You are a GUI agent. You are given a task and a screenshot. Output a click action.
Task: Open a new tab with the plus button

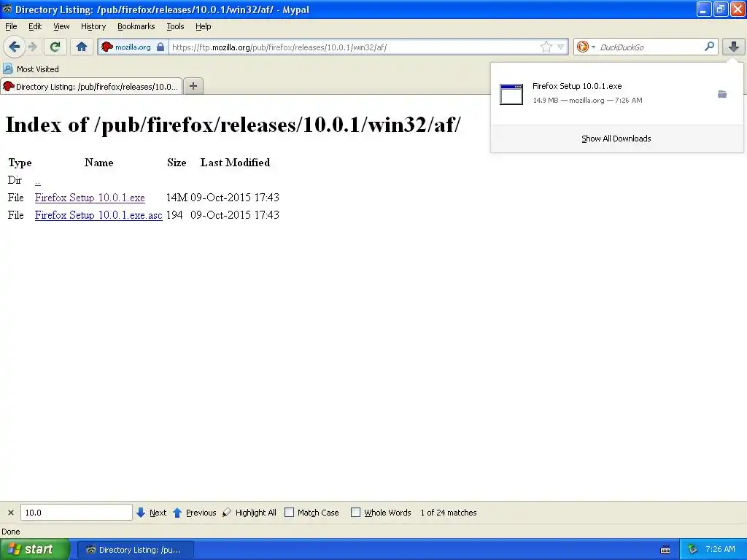coord(193,86)
